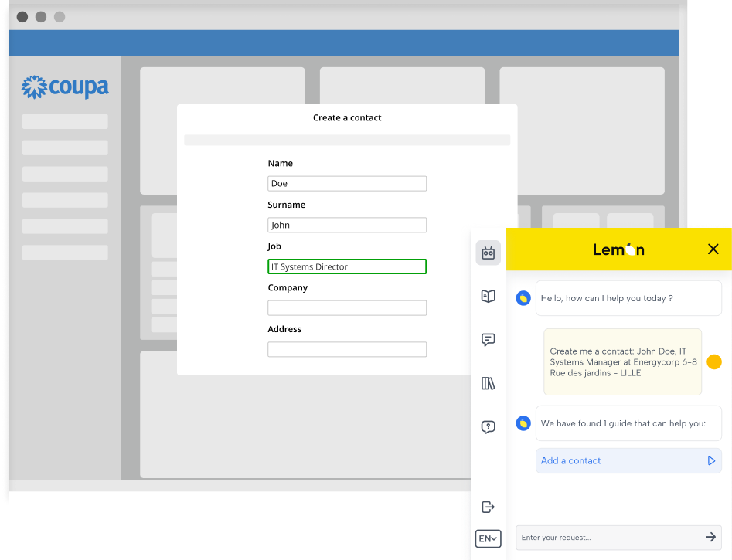Image resolution: width=732 pixels, height=560 pixels.
Task: Click the logout exit icon
Action: pos(488,507)
